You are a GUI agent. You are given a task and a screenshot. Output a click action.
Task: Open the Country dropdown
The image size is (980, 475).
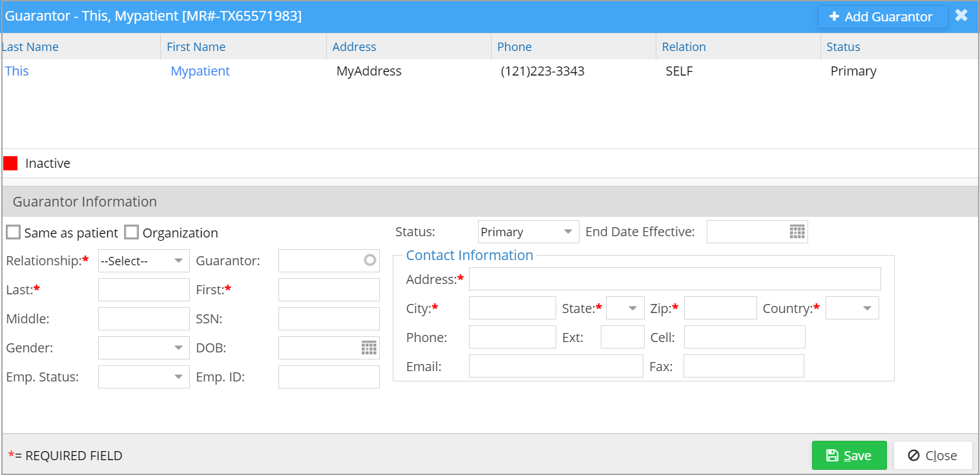[x=852, y=308]
